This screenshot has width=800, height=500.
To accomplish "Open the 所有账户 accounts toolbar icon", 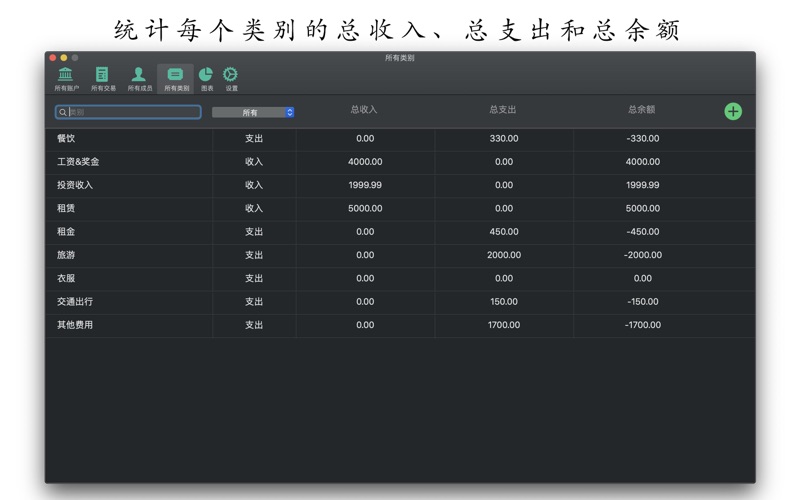I will point(66,79).
